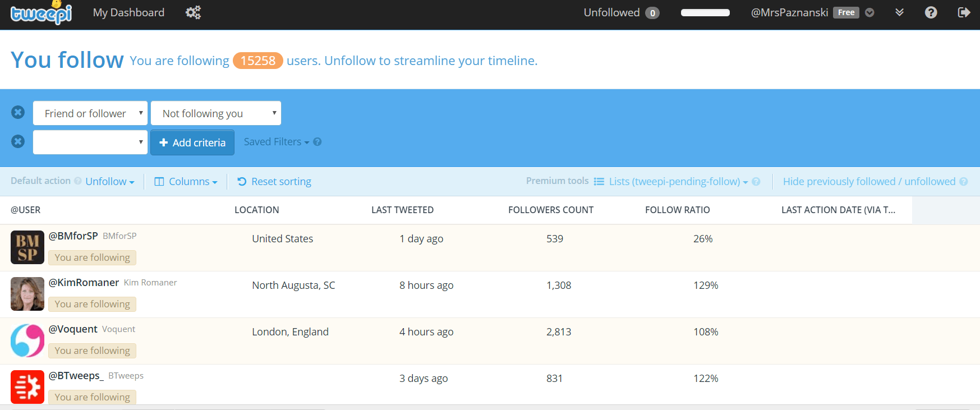The width and height of the screenshot is (980, 410).
Task: Remove the empty criteria filter row
Action: 18,141
